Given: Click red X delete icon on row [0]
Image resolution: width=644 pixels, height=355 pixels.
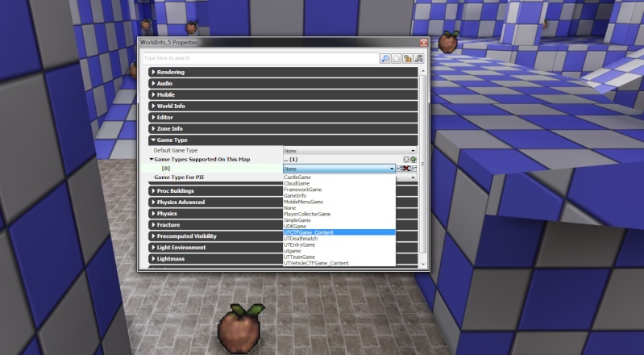Looking at the screenshot, I should pos(406,169).
